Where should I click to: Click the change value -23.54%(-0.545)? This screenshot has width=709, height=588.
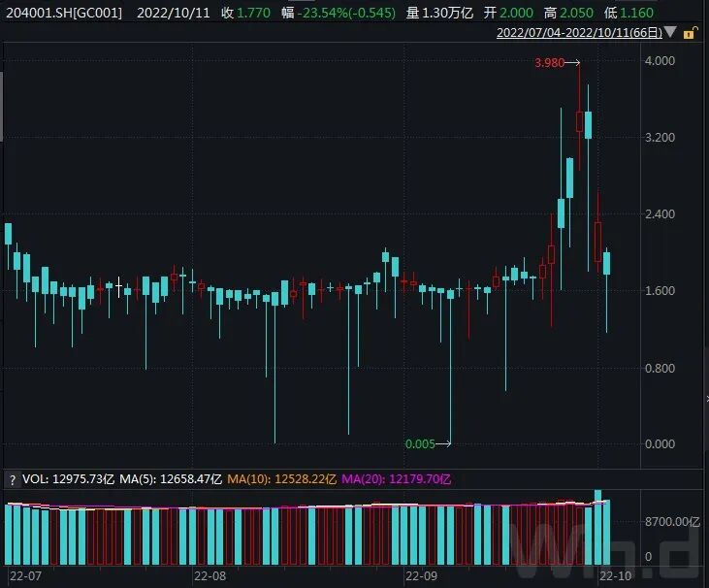click(346, 13)
